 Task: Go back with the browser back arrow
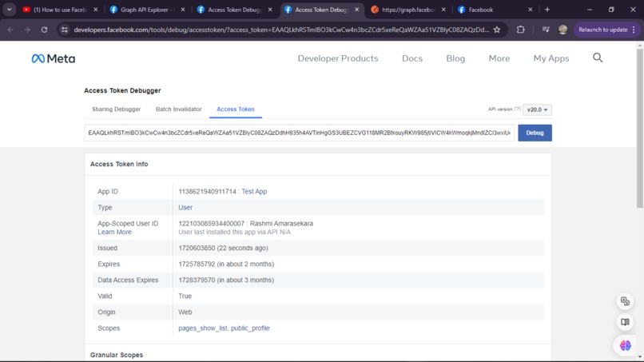tap(10, 30)
